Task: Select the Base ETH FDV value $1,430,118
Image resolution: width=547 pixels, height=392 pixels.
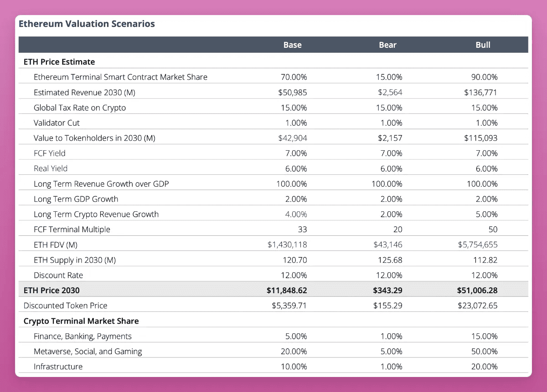Action: coord(287,245)
